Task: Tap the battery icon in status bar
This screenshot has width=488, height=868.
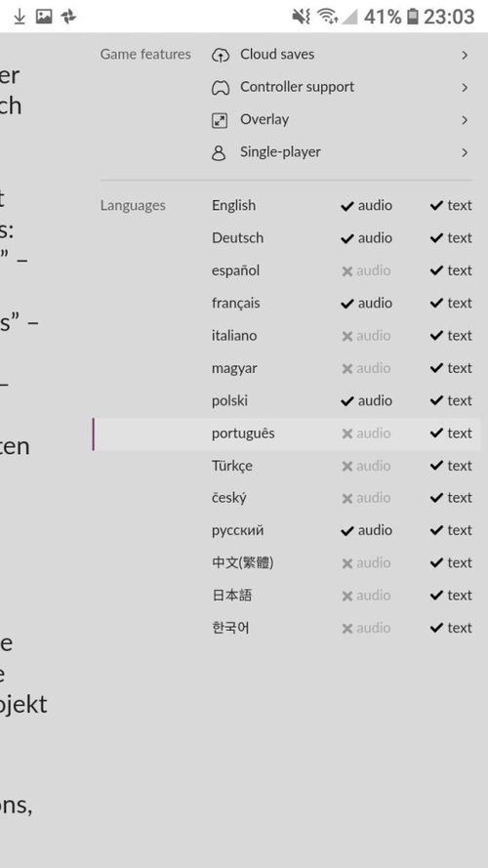Action: click(412, 18)
